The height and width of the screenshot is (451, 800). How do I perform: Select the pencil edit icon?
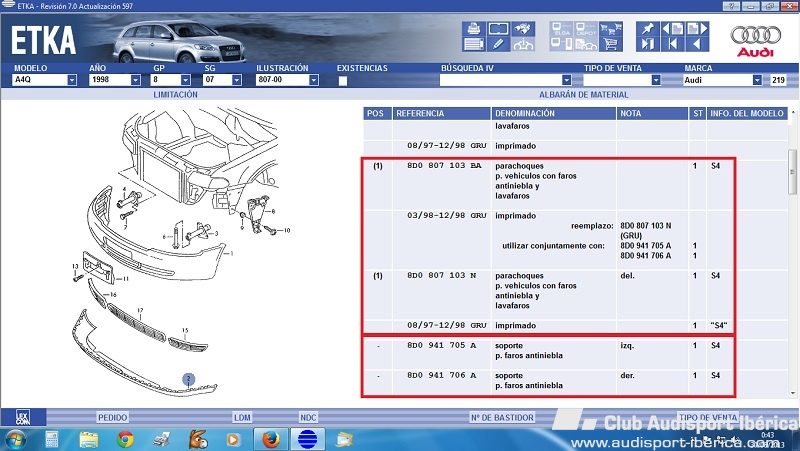[x=498, y=44]
